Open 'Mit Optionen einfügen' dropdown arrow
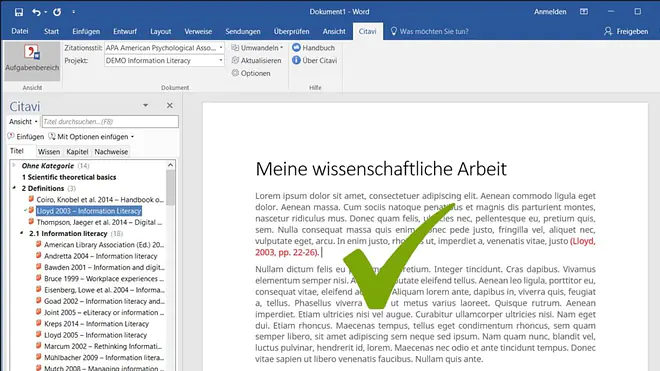 [132, 137]
